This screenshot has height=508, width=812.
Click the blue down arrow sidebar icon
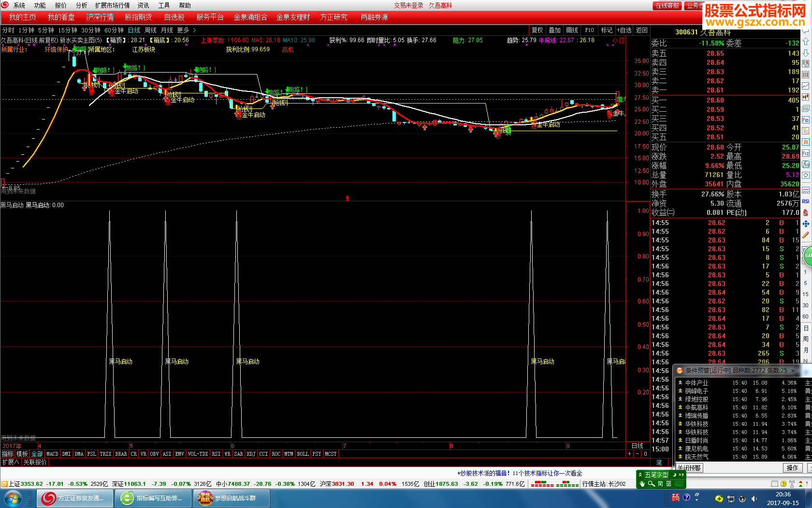[806, 52]
